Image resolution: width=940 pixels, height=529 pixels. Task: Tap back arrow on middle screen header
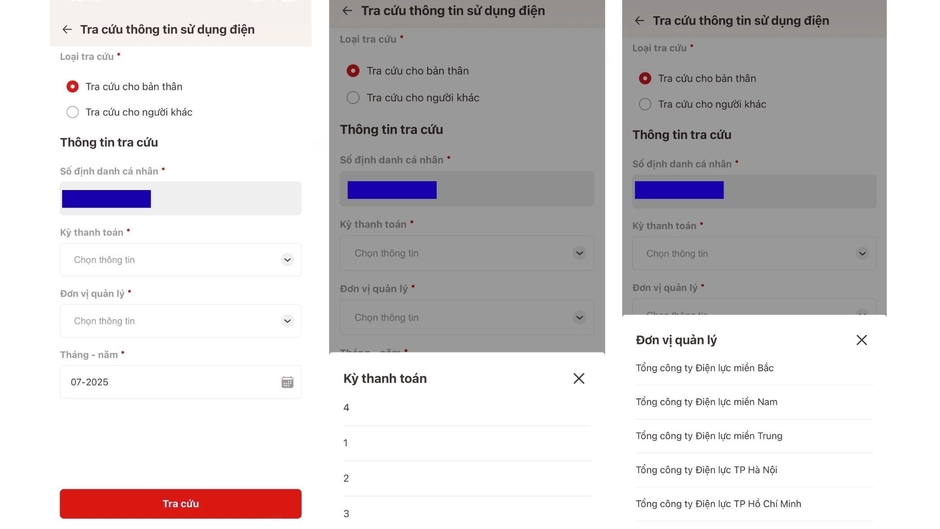[347, 11]
